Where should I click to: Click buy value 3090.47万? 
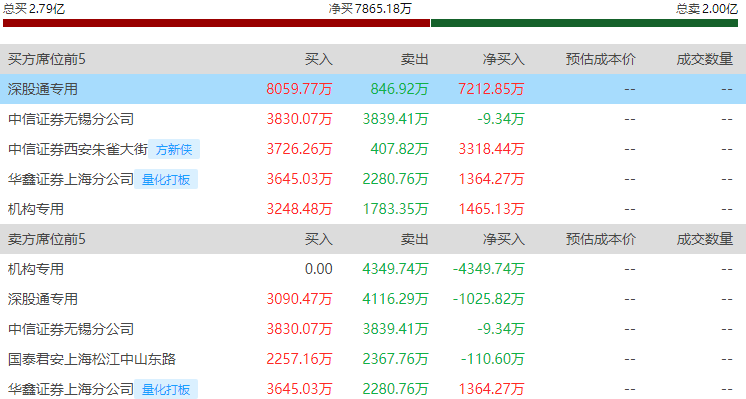(x=299, y=299)
